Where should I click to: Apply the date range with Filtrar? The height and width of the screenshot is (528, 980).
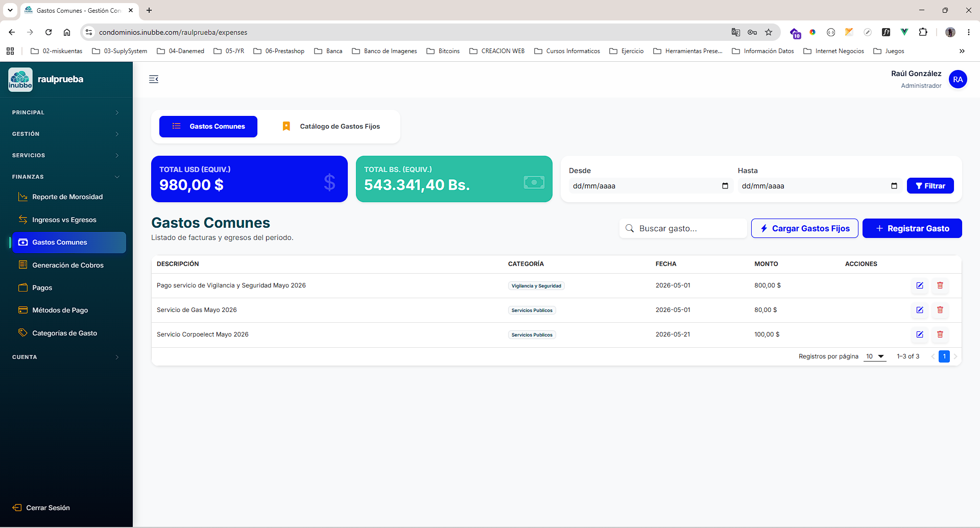930,186
